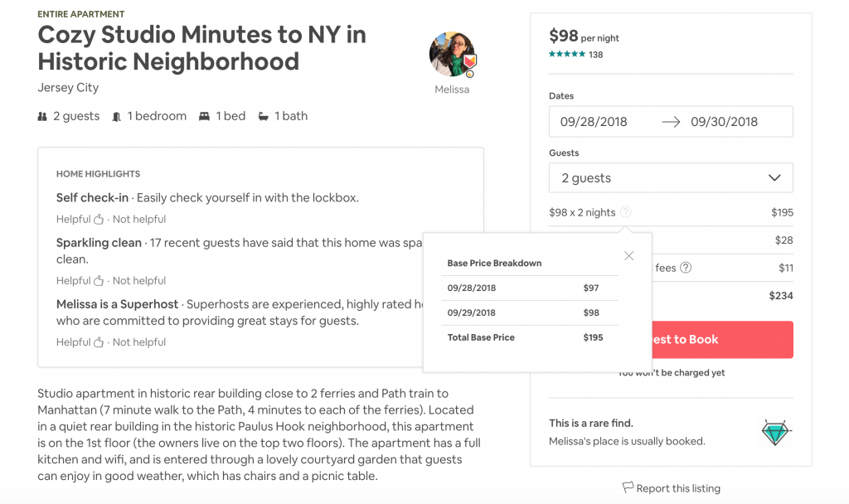Open the 2 guests dropdown

671,177
